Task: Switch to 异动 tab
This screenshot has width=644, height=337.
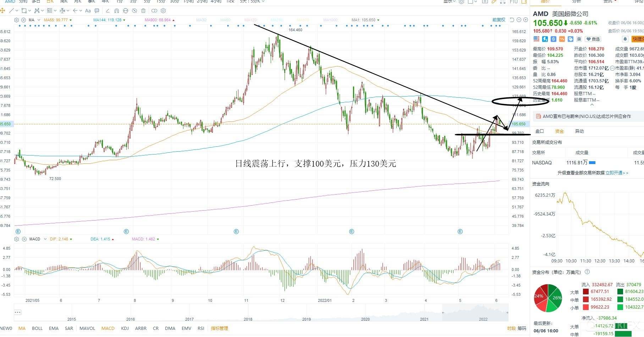Action: tap(579, 131)
